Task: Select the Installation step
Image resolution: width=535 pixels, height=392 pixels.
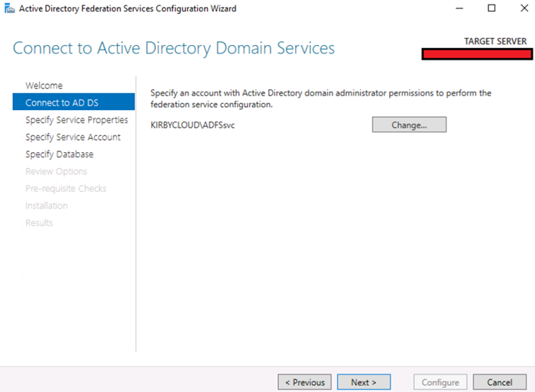Action: point(47,206)
